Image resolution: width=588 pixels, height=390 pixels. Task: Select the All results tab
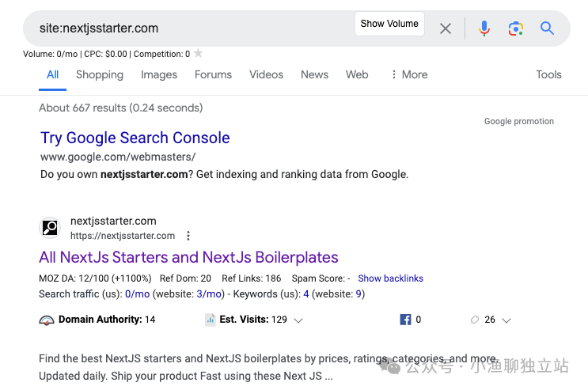click(x=52, y=74)
